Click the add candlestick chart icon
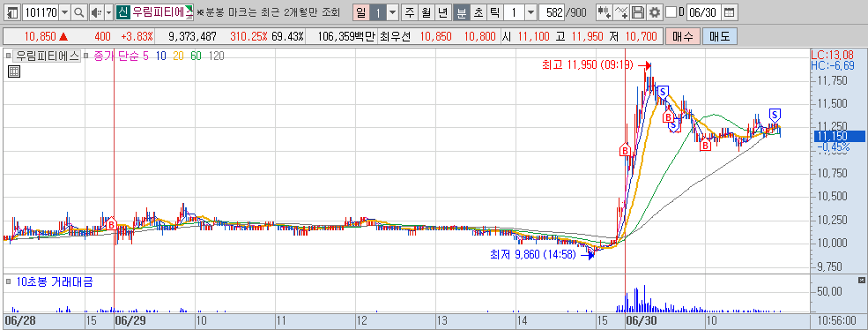Screen dimensions: 868x330 [605, 11]
